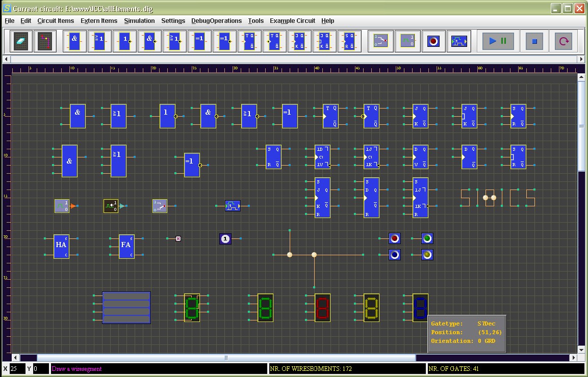Select the wire drawing tool in toolbar

[45, 41]
